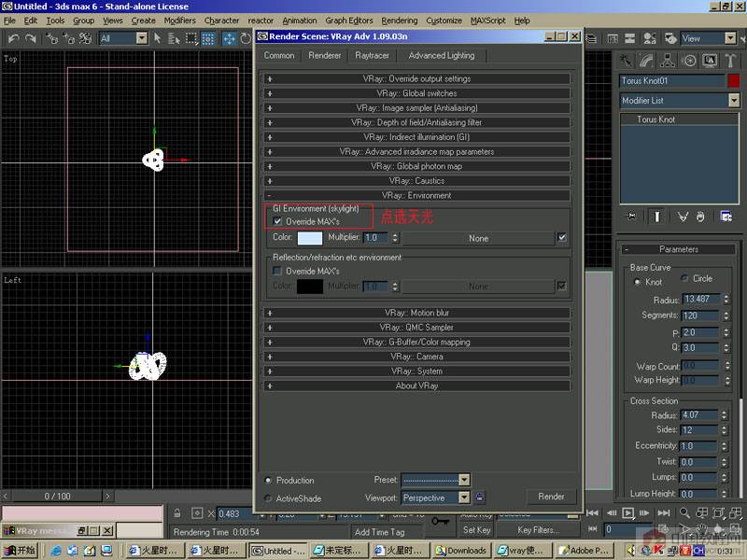Screen dimensions: 747x560
Task: Open the Utilities hammer panel tab
Action: (x=730, y=61)
